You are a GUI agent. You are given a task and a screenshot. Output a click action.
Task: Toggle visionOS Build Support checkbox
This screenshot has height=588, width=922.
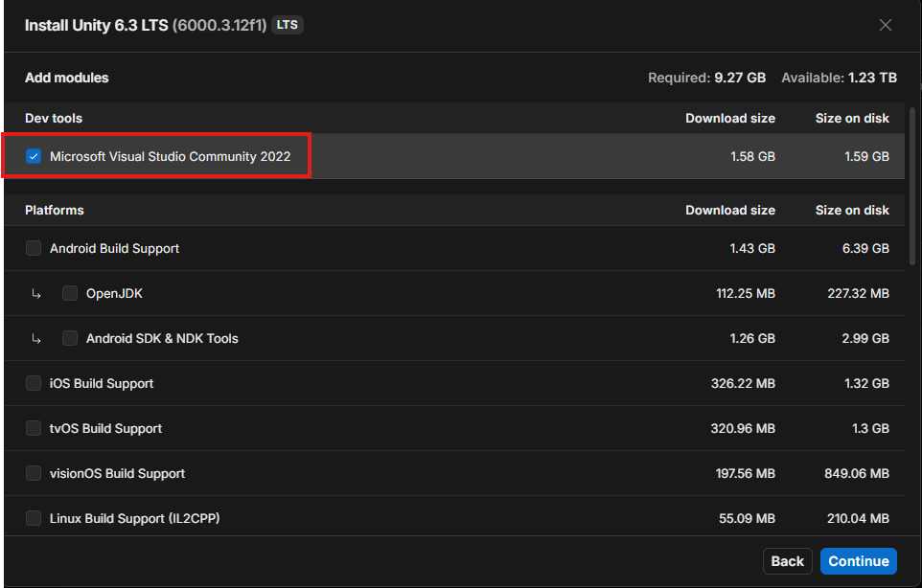34,473
